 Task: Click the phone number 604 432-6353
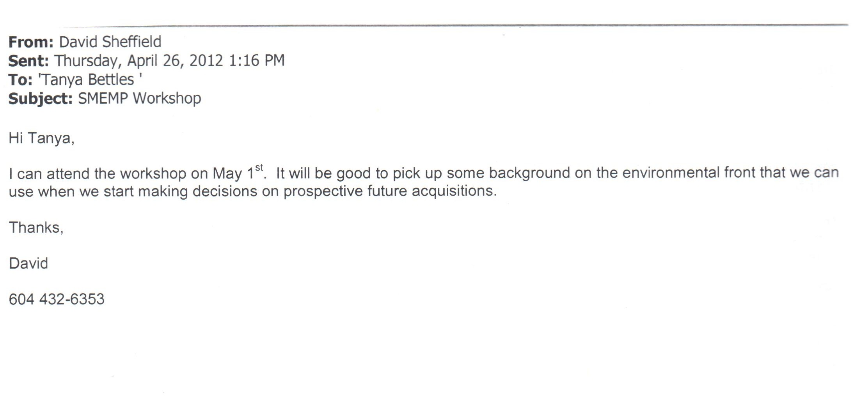[57, 299]
